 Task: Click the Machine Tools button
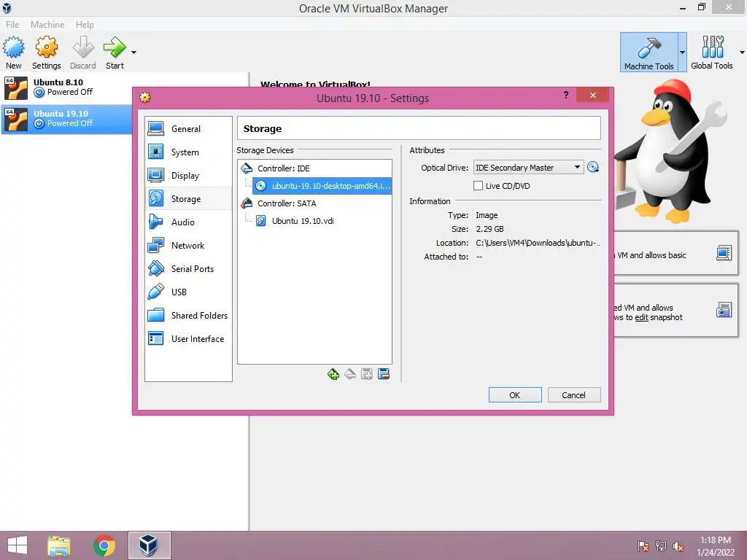tap(649, 52)
